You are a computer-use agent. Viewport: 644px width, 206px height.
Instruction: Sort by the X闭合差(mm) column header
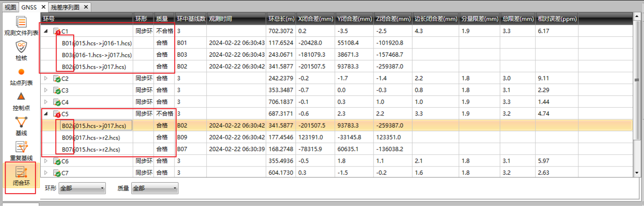316,19
